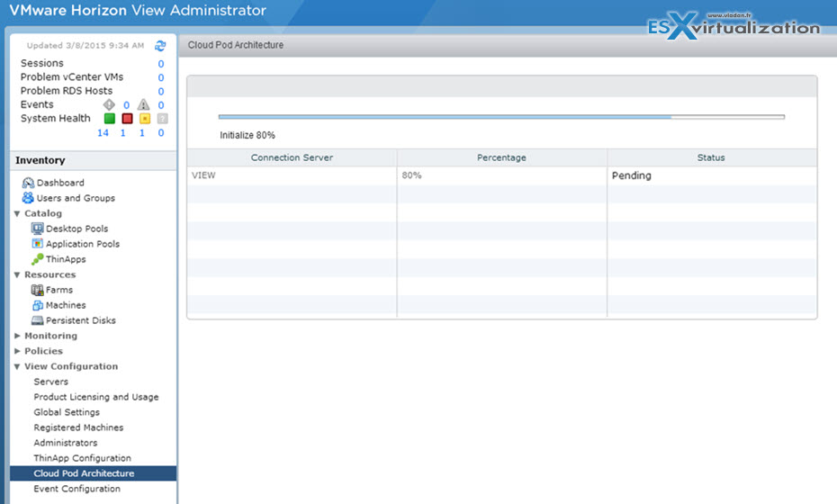Select the gray unknown System Health indicator

point(163,119)
